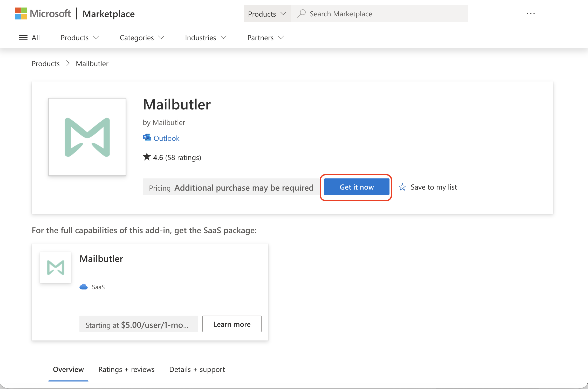
Task: Click the 4.6 (58 ratings) text
Action: 177,157
